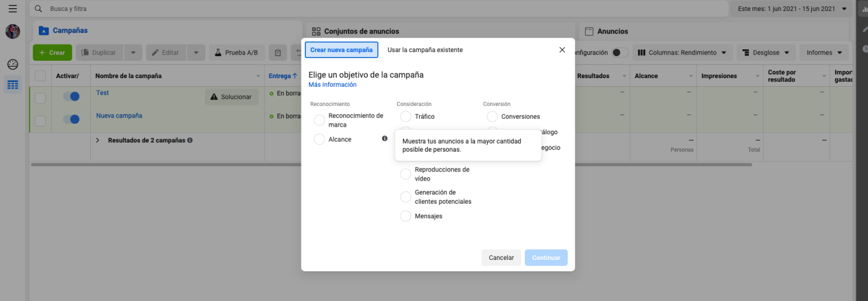Click the info icon beside Resultados de 2 campañas
Viewport: 868px width, 301px height.
tap(190, 140)
